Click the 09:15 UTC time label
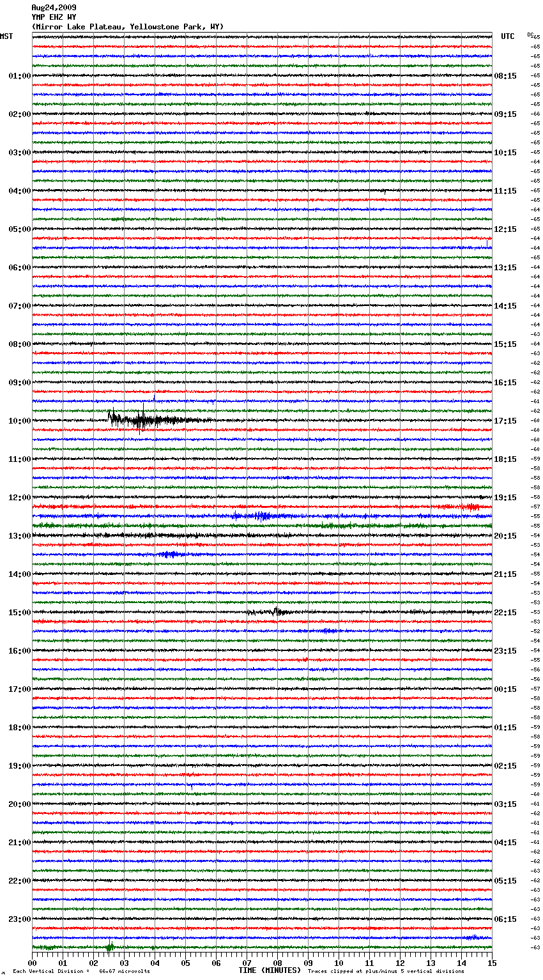This screenshot has width=543, height=980. (505, 114)
